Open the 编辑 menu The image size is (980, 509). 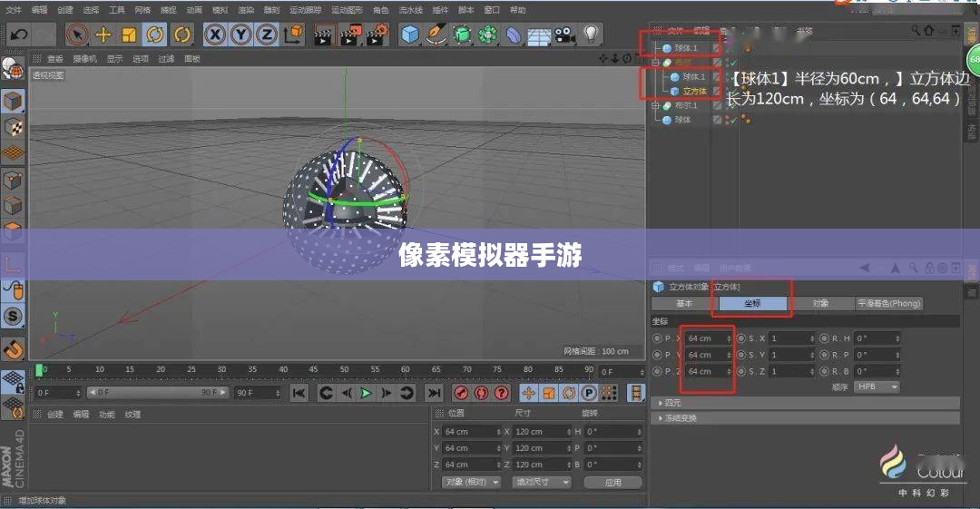(x=39, y=10)
